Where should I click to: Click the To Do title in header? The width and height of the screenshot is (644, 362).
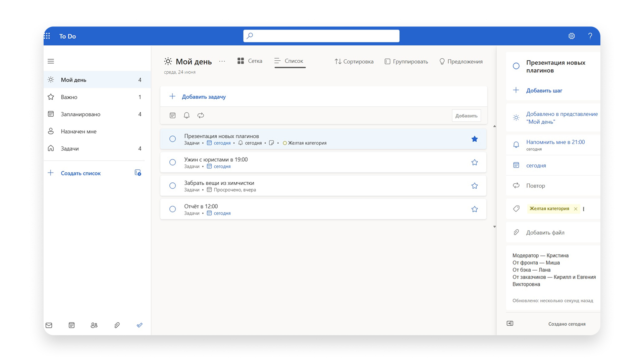[67, 36]
